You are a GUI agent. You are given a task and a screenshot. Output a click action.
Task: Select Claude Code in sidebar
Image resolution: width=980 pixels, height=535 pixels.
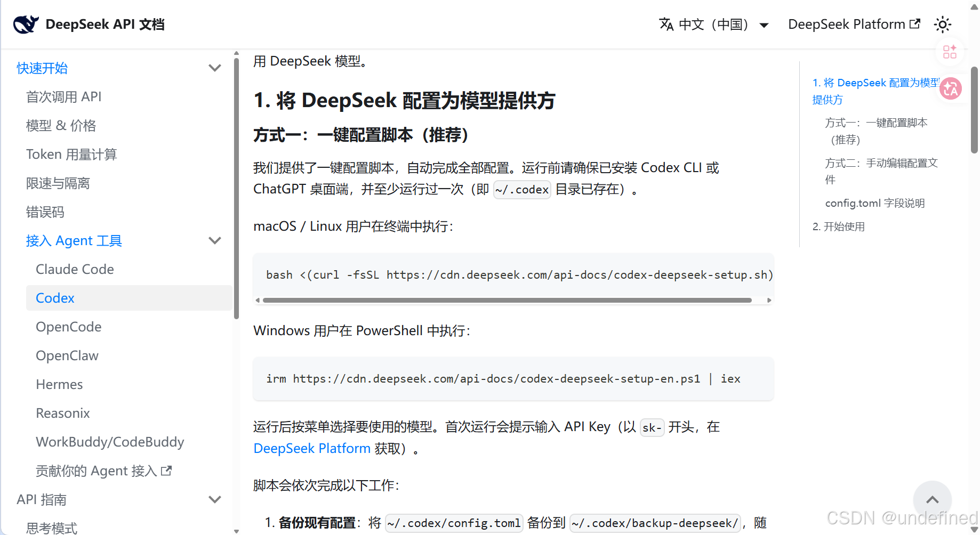pos(75,270)
